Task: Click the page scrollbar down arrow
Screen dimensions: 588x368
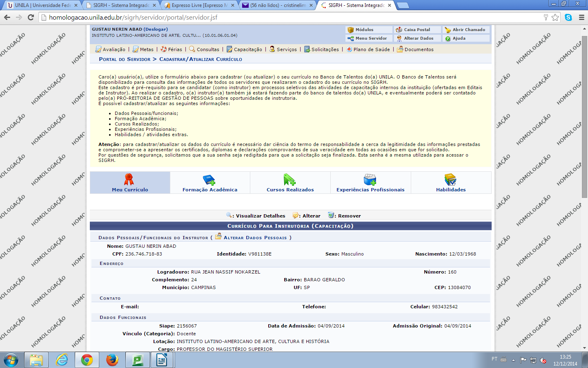Action: (584, 348)
